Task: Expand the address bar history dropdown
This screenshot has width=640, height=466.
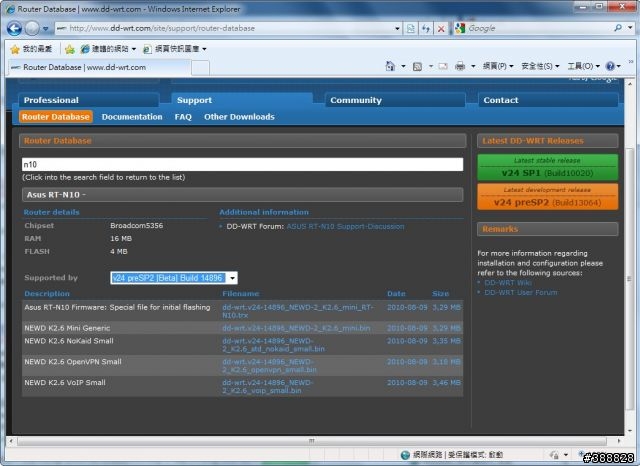Action: tap(397, 29)
